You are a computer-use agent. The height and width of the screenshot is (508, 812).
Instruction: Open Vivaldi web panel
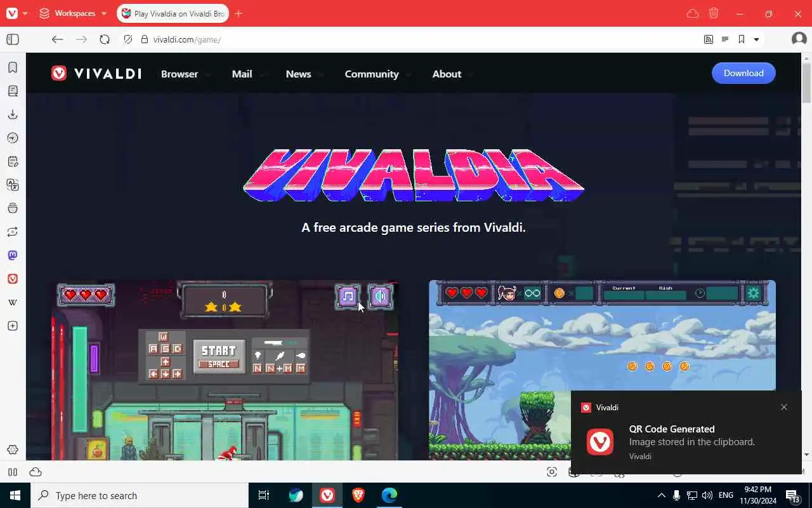tap(13, 279)
